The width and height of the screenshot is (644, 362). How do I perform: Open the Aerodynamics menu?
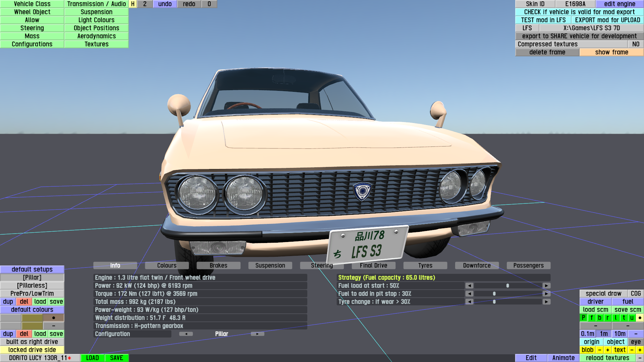(96, 36)
